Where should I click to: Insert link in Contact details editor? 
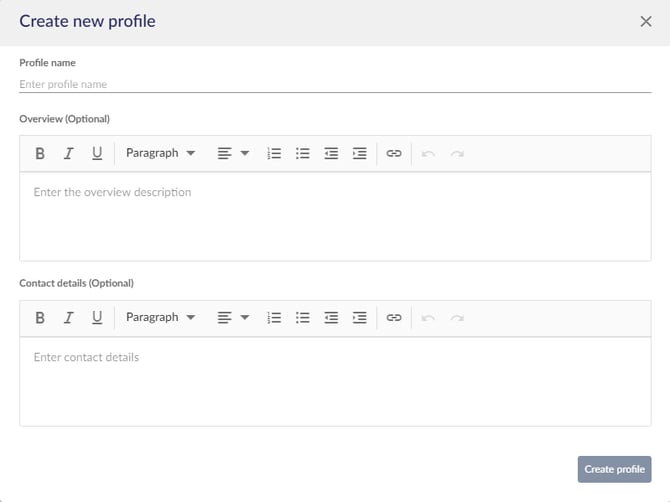click(394, 318)
